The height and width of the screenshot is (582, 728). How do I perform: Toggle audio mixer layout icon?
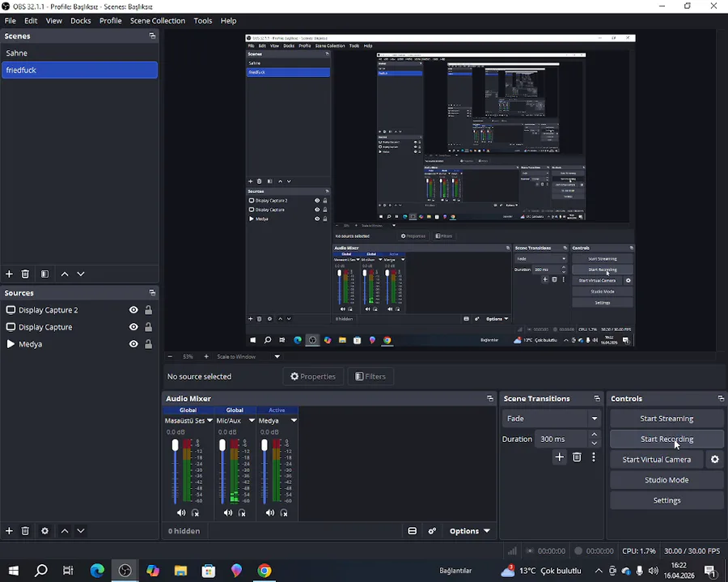(412, 531)
